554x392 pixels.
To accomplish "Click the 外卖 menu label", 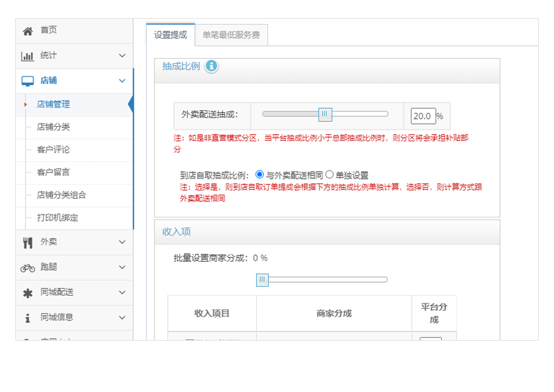I will coord(48,242).
